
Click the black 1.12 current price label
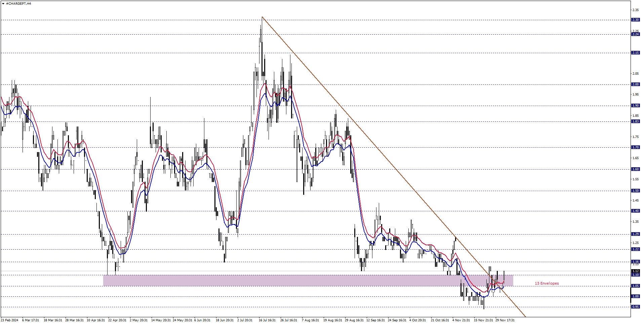click(x=635, y=271)
